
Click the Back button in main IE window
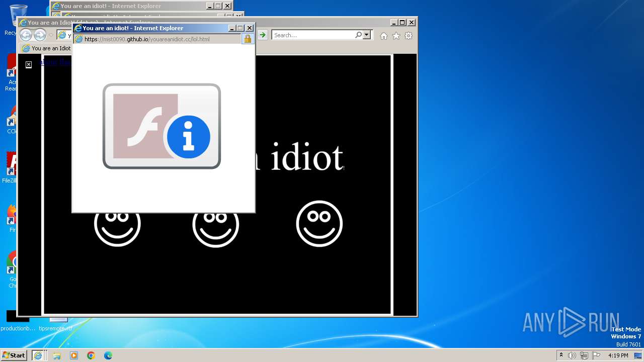(x=26, y=35)
